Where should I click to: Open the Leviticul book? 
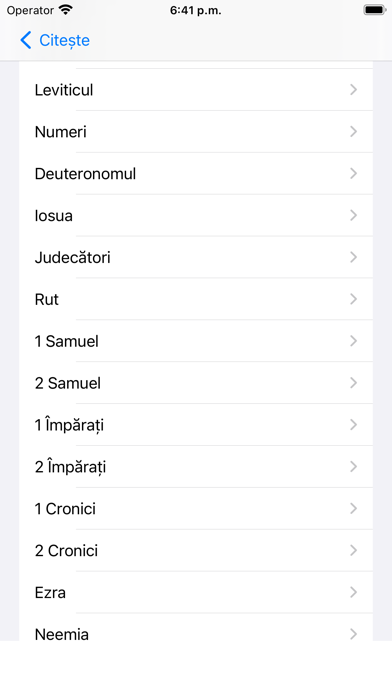point(196,90)
